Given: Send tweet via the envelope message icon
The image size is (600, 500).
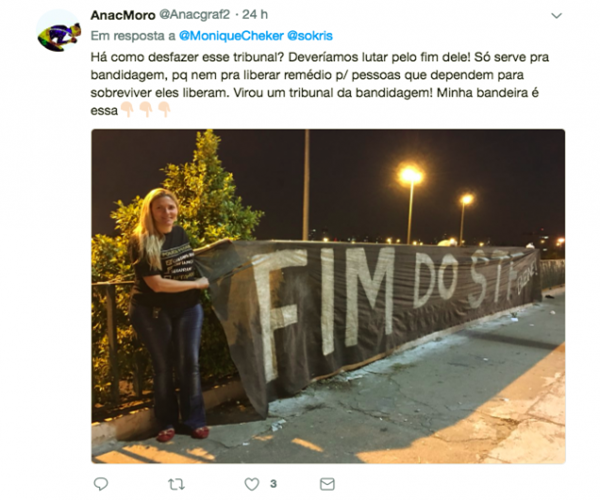Looking at the screenshot, I should tap(327, 484).
